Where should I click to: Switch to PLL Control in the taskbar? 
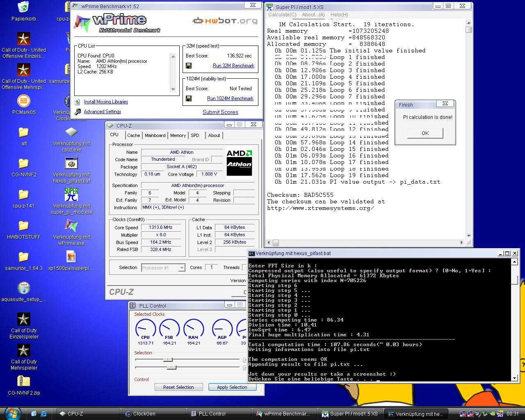coord(220,414)
